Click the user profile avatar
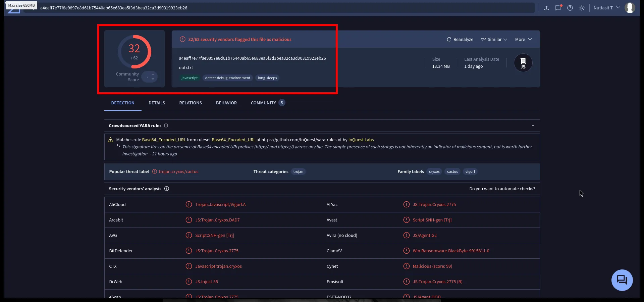The height and width of the screenshot is (302, 644). pos(630,8)
